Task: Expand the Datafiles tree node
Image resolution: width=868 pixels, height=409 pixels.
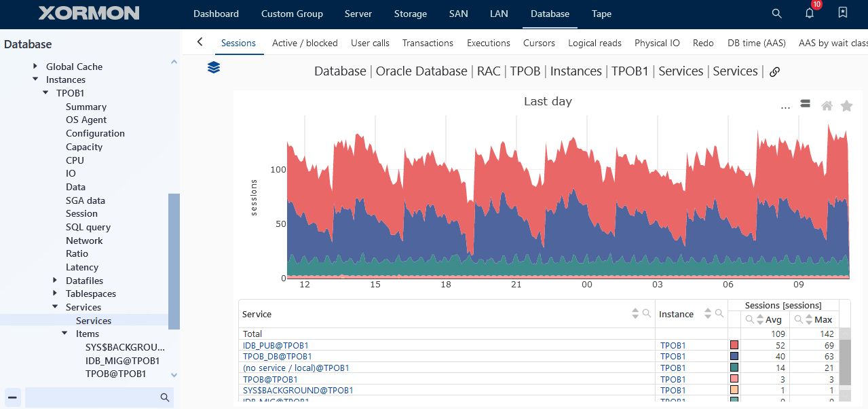Action: point(56,281)
